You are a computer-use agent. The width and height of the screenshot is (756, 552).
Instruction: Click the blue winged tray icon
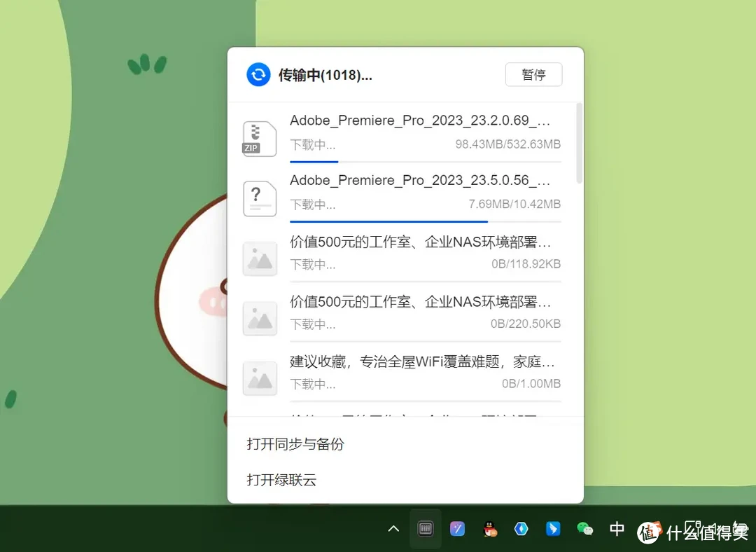pyautogui.click(x=552, y=529)
